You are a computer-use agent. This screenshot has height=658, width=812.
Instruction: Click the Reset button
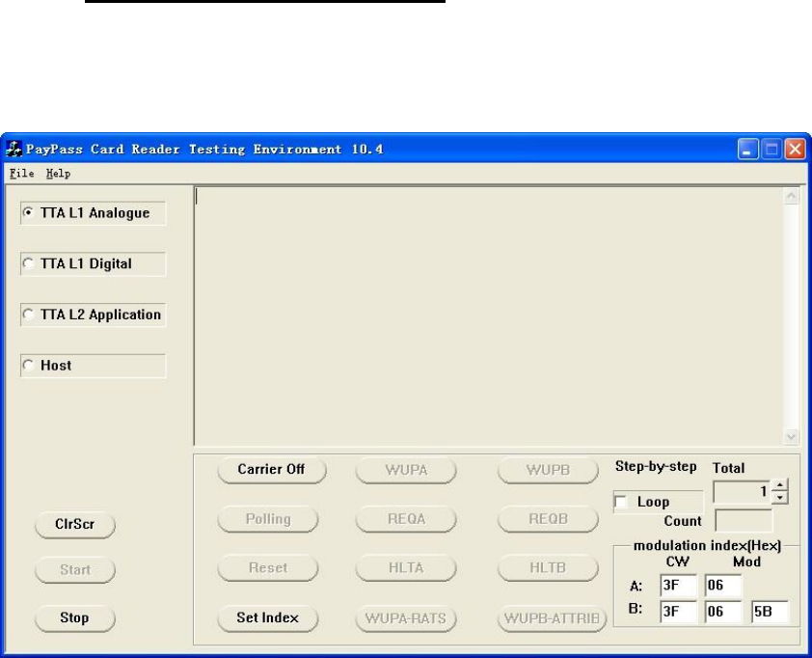(268, 568)
